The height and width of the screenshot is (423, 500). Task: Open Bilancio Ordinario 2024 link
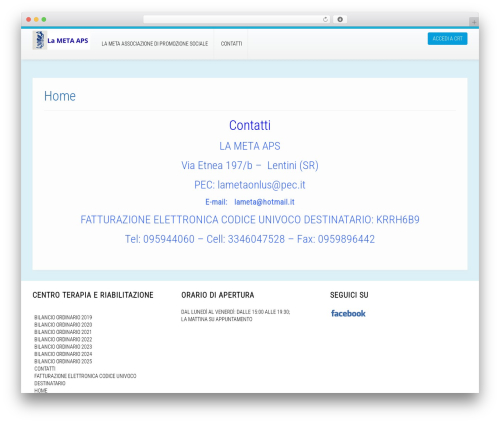click(63, 354)
